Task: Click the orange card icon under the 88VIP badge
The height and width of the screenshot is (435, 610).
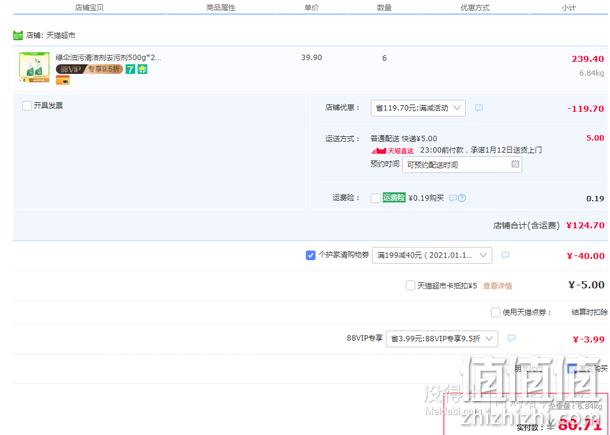Action: pos(63,81)
